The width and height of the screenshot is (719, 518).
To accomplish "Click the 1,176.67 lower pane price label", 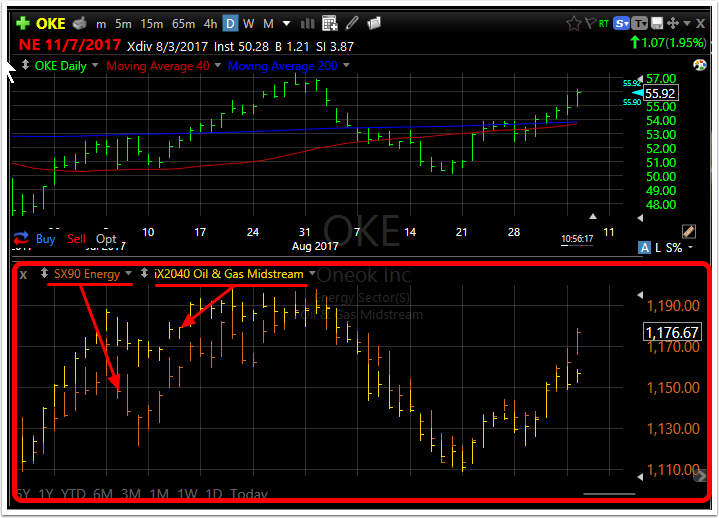I will (672, 332).
